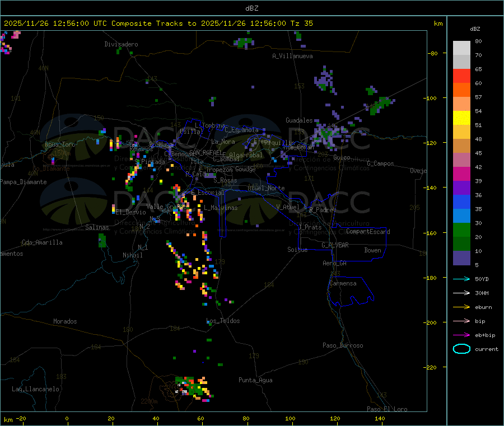Select the Carmensa map label
Viewport: 504px width, 426px height.
343,283
